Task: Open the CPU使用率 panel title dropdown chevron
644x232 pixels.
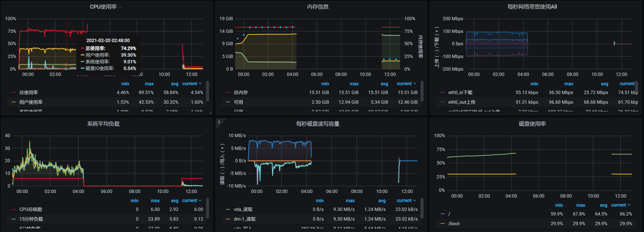Action: click(x=120, y=7)
